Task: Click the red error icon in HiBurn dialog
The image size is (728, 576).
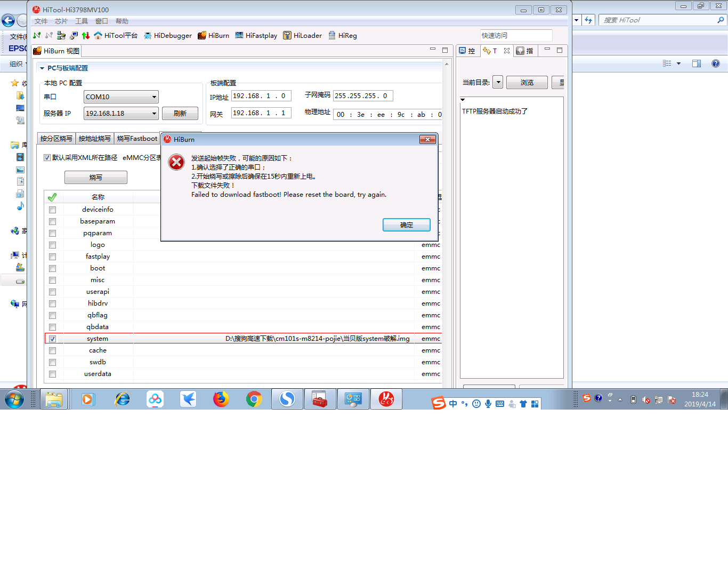Action: [176, 162]
